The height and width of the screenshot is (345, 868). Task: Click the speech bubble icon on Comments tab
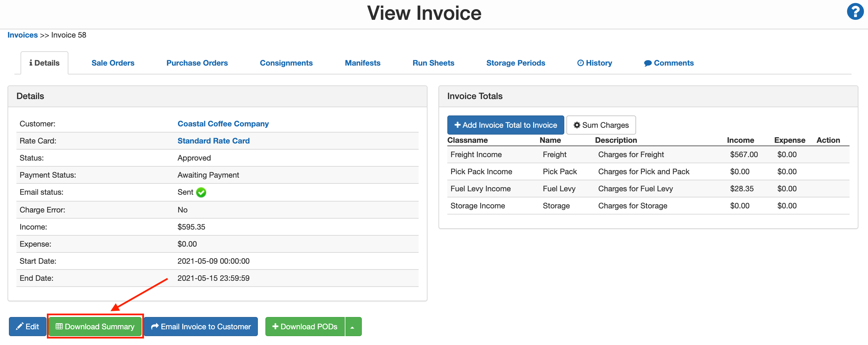click(648, 63)
